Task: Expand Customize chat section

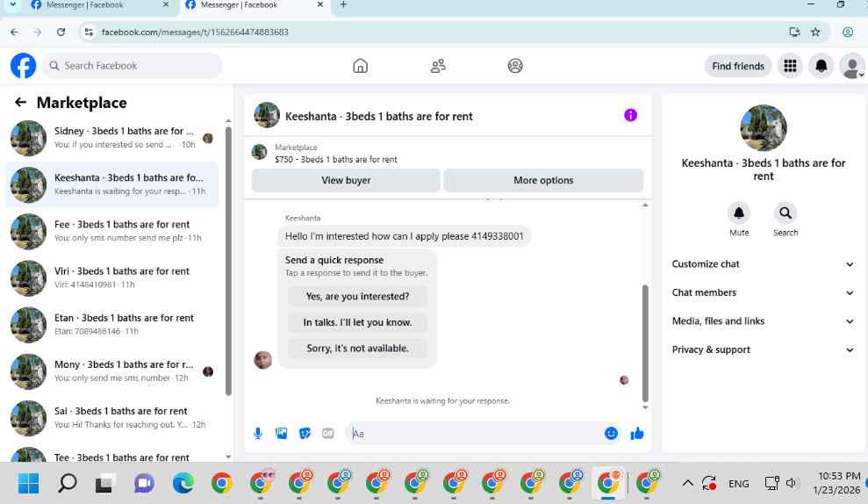Action: [x=763, y=264]
